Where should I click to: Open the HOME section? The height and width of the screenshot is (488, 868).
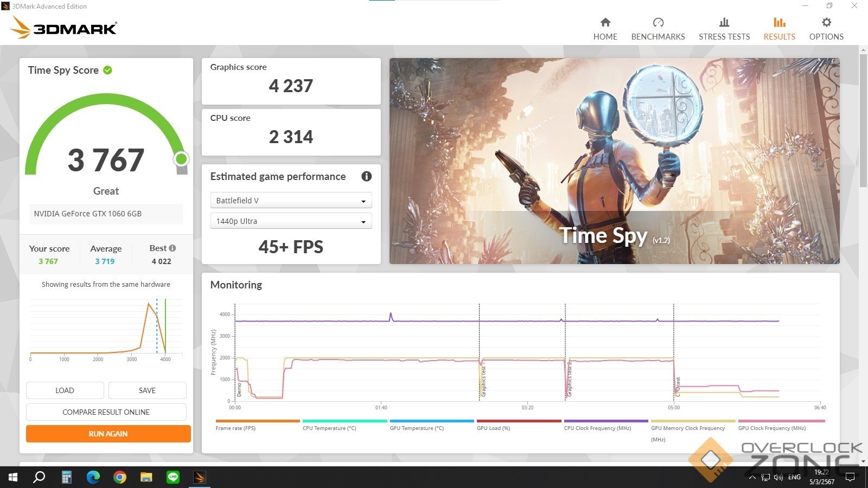pos(605,29)
